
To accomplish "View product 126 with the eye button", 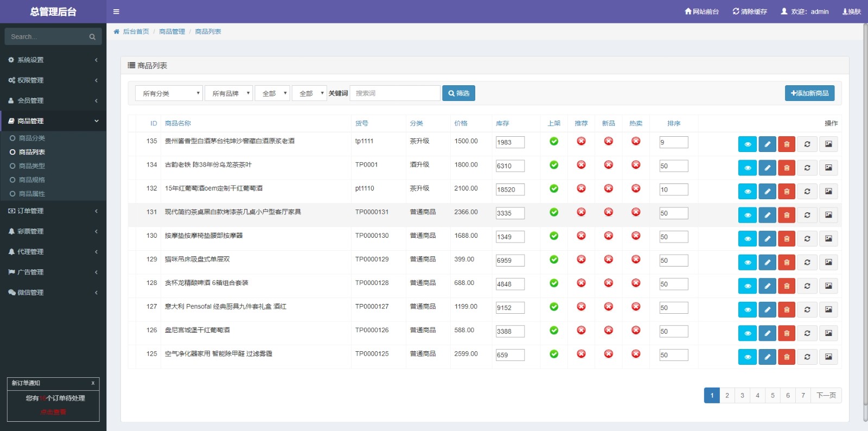I will pyautogui.click(x=748, y=333).
